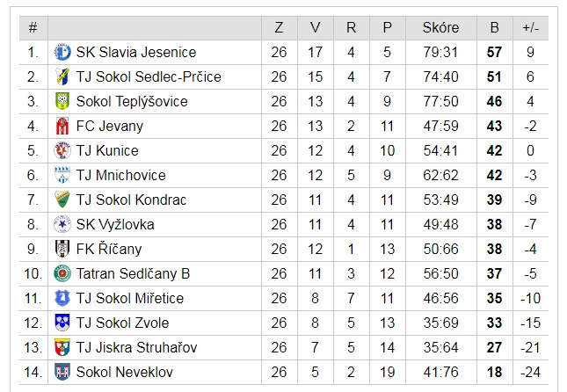Click the V wins column header

[315, 28]
